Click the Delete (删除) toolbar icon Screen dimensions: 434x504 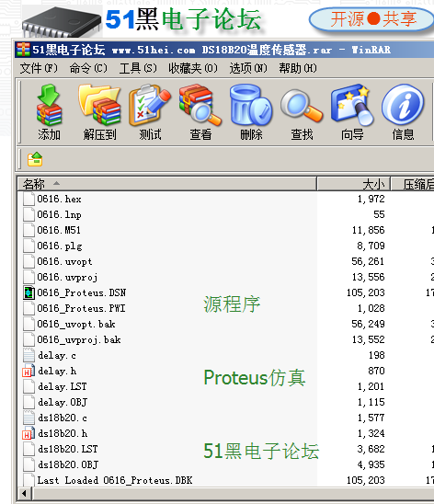[x=251, y=112]
